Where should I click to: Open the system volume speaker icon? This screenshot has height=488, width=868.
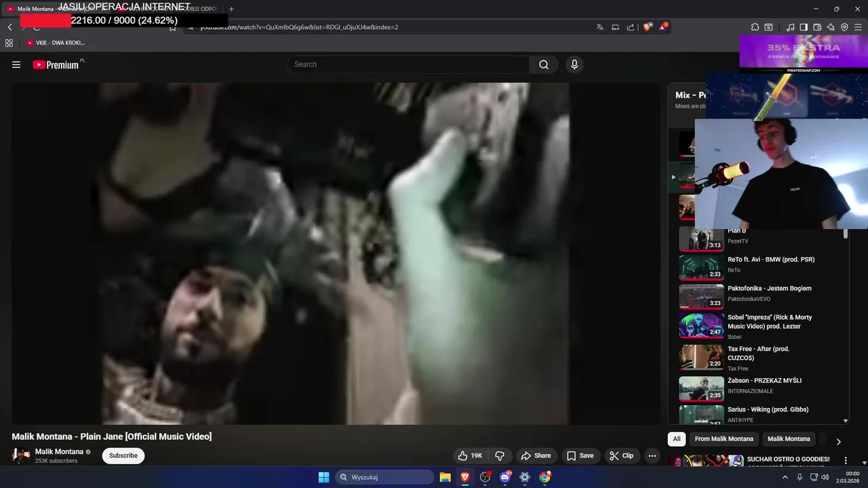[x=825, y=477]
